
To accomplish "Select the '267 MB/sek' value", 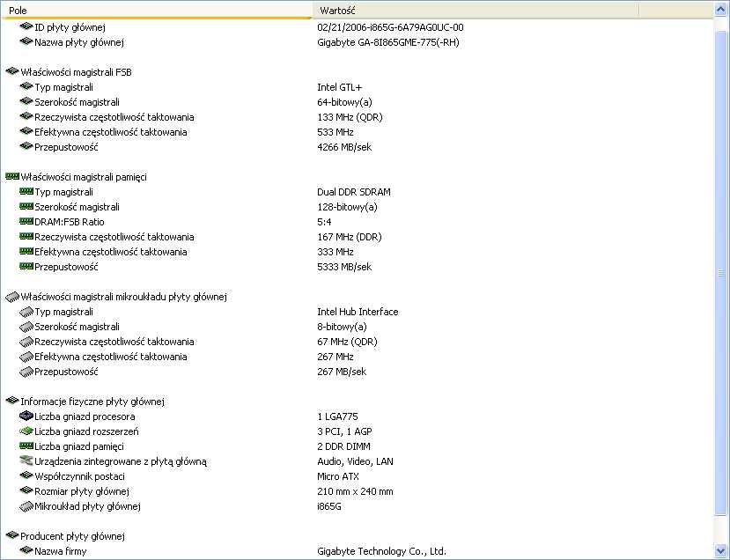I will coord(342,372).
